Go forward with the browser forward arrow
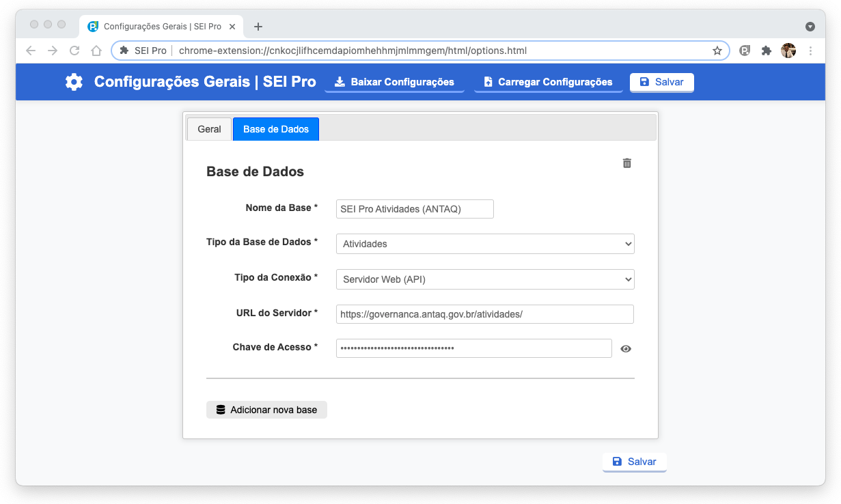This screenshot has width=841, height=504. (53, 51)
